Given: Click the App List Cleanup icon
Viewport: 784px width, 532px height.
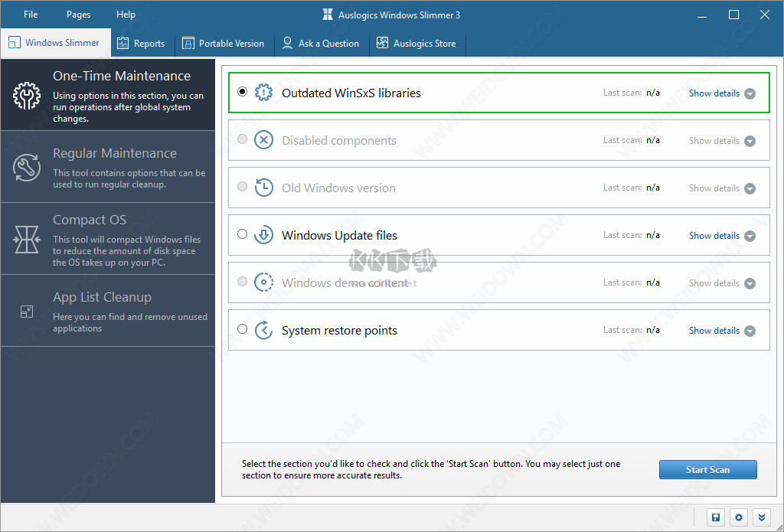Looking at the screenshot, I should click(x=26, y=312).
